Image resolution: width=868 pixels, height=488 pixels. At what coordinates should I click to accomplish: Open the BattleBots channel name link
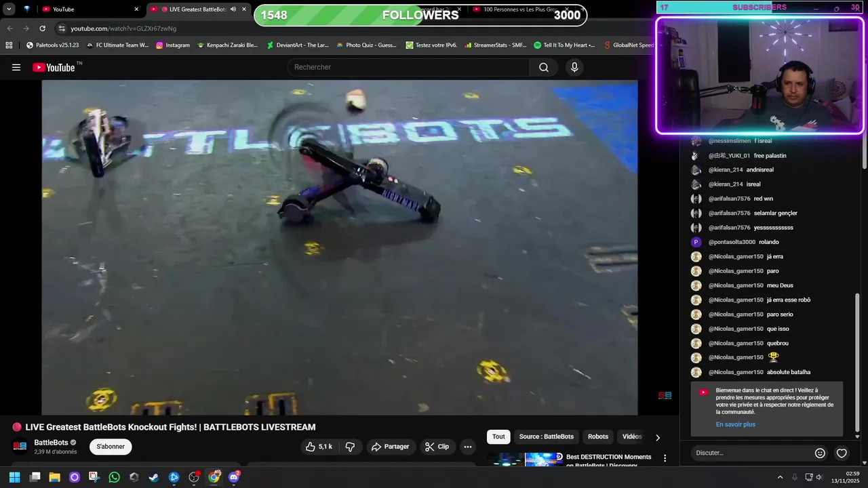[x=51, y=443]
